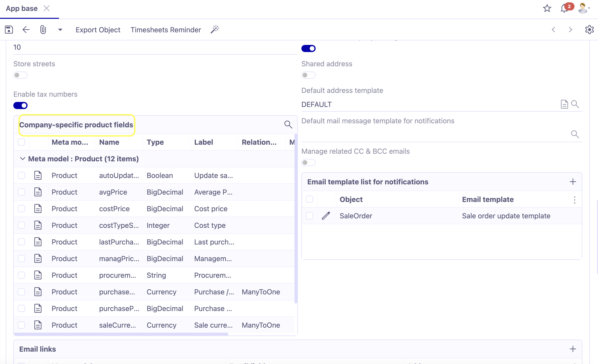Disable the Enable tax numbers toggle
598x364 pixels.
(20, 105)
